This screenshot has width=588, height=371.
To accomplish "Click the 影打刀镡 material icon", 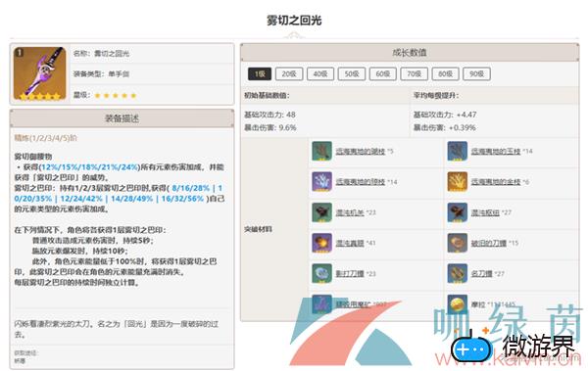I will pyautogui.click(x=321, y=273).
